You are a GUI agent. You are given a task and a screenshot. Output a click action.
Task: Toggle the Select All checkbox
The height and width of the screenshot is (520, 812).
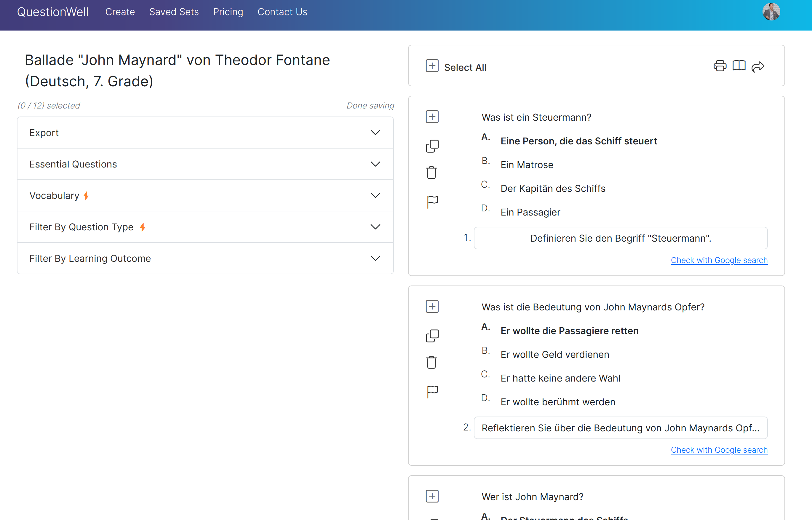tap(432, 66)
